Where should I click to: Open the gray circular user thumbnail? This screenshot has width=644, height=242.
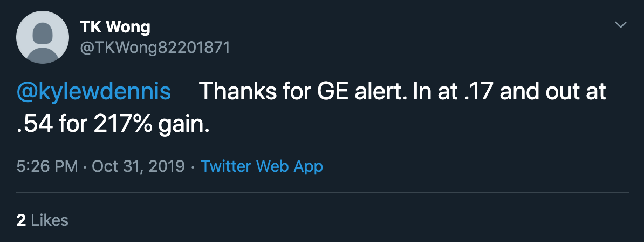[x=43, y=37]
